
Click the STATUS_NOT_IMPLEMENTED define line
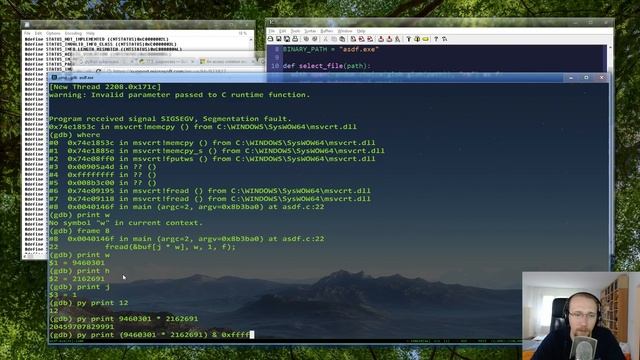pos(97,39)
